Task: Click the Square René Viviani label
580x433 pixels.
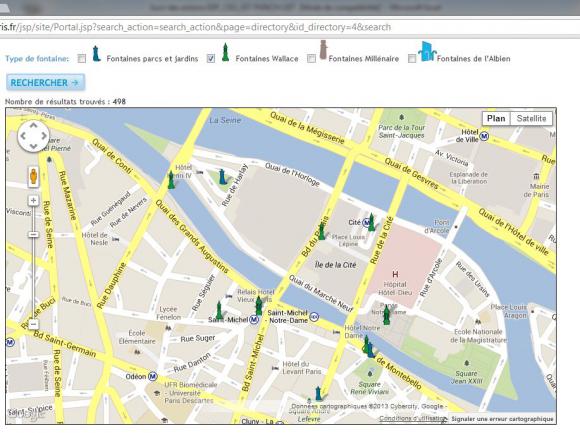Action: [x=370, y=388]
